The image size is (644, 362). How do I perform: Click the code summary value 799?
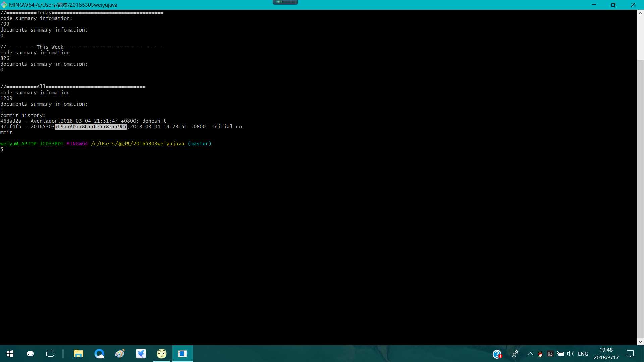5,24
